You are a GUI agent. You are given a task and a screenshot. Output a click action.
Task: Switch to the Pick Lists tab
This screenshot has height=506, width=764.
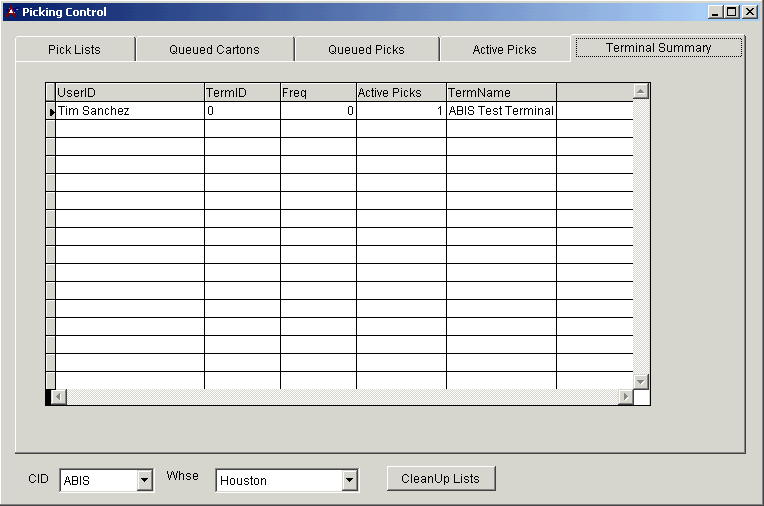pos(74,50)
